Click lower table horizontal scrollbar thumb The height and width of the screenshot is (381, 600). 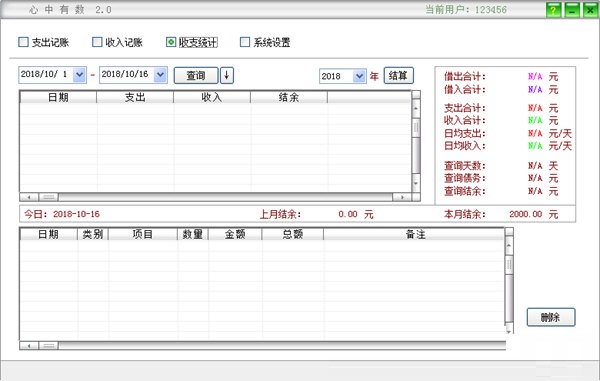(x=49, y=346)
